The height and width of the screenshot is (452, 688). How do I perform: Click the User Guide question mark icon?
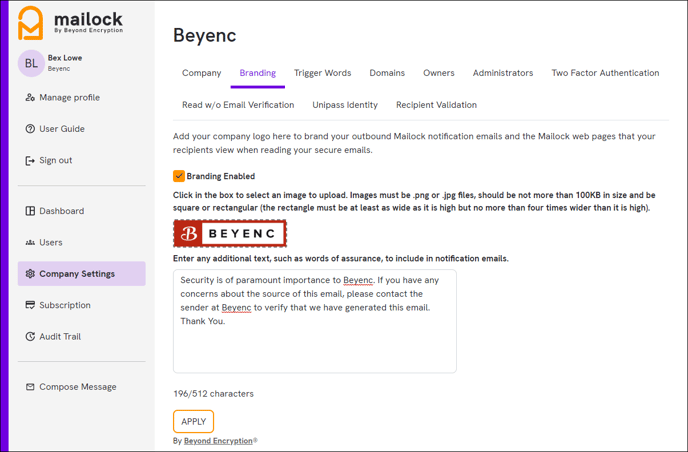tap(30, 129)
